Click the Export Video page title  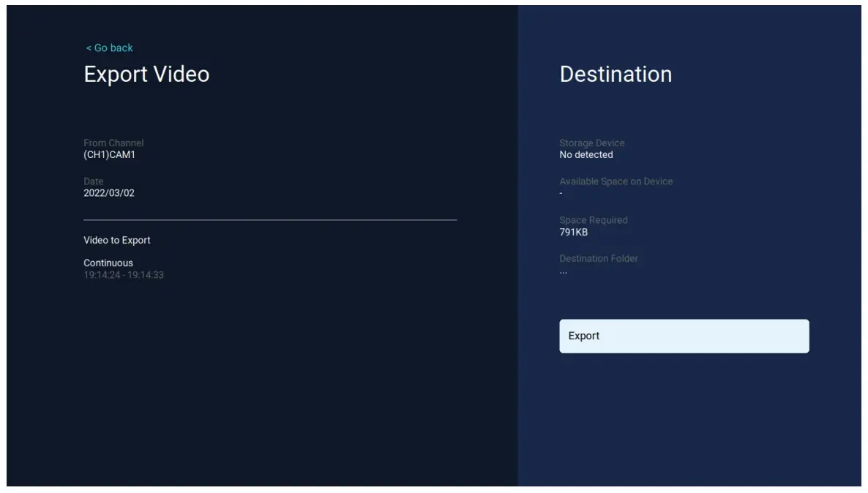tap(146, 74)
